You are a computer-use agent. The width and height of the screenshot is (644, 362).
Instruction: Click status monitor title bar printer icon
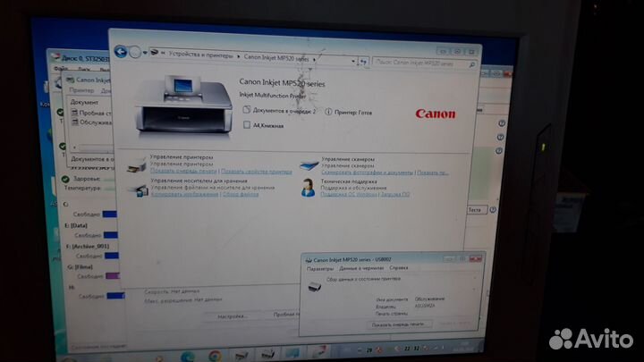[309, 260]
